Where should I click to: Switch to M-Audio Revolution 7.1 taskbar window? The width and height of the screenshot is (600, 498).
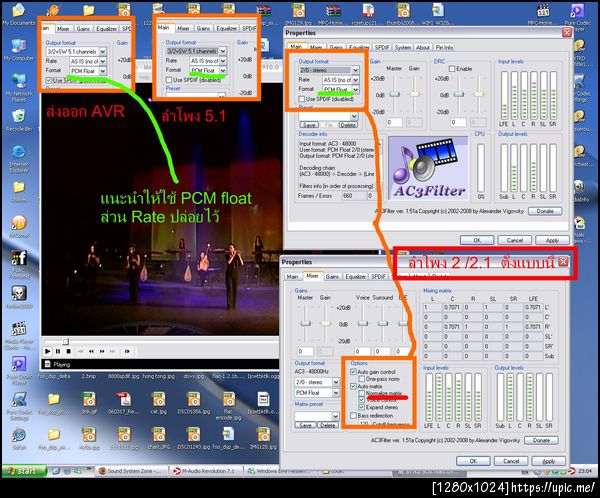coord(205,471)
